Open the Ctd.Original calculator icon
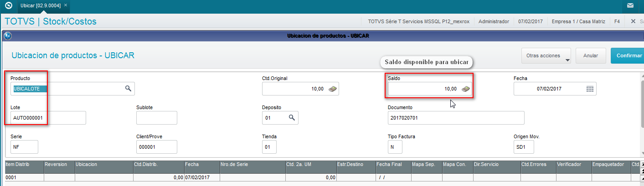The height and width of the screenshot is (186, 644). pos(333,89)
